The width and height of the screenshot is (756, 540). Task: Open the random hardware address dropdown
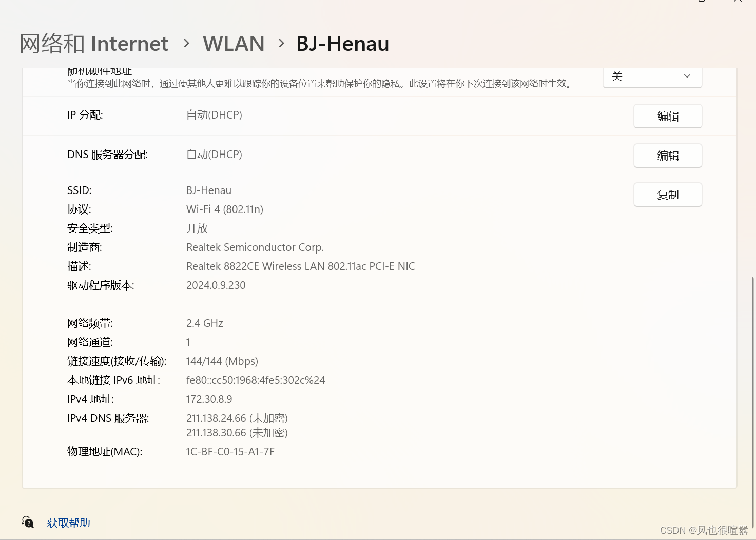652,77
